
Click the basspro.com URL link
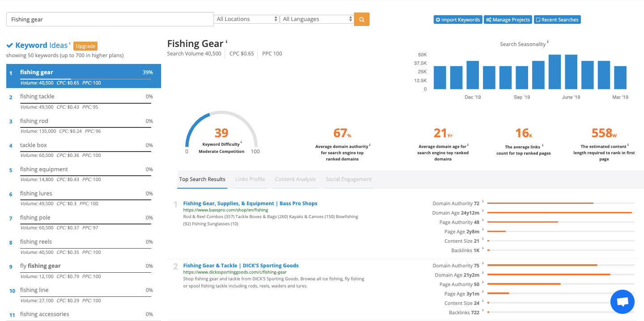tap(226, 210)
